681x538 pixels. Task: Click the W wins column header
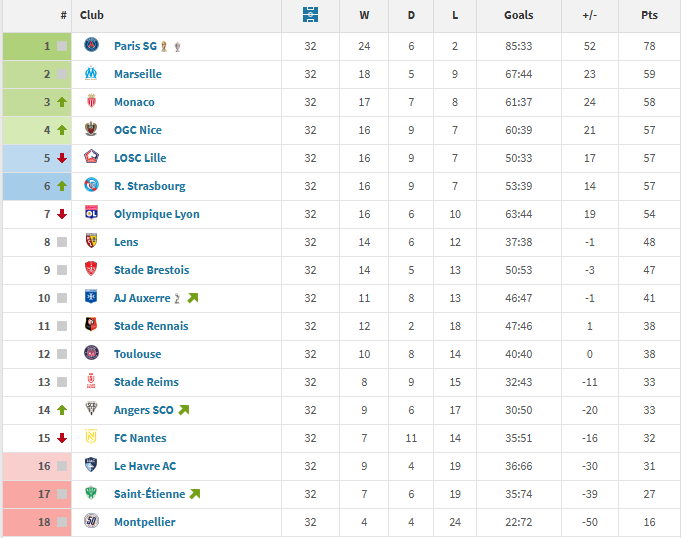coord(363,15)
